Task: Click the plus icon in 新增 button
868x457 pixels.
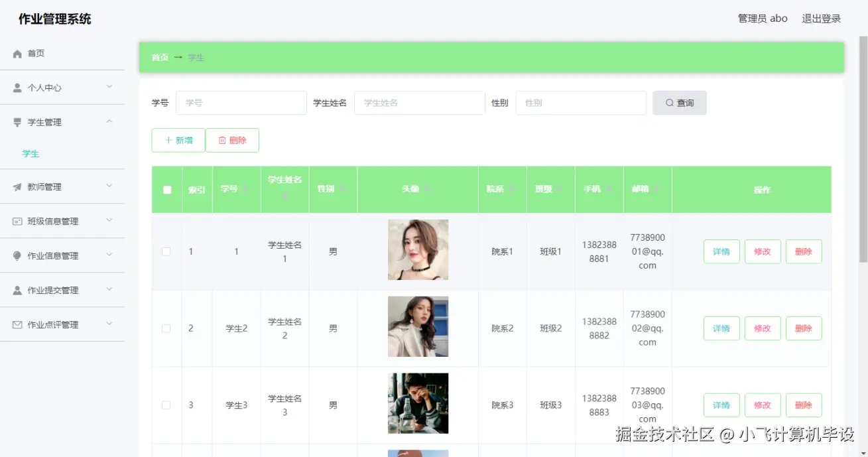Action: click(168, 140)
